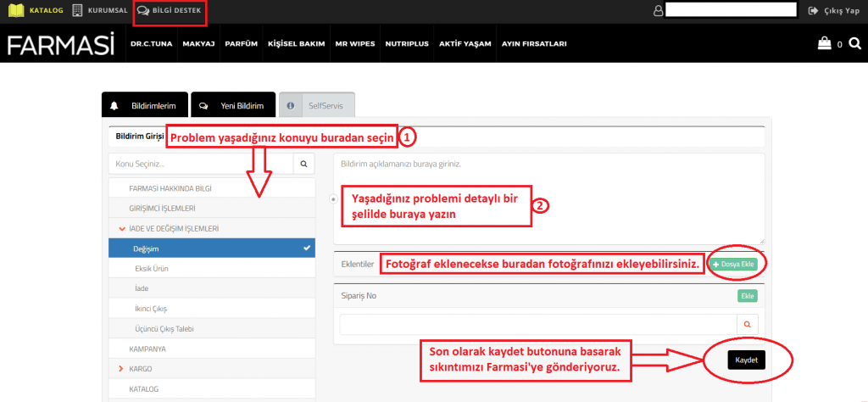
Task: Click the FARMASİ logo
Action: [61, 44]
